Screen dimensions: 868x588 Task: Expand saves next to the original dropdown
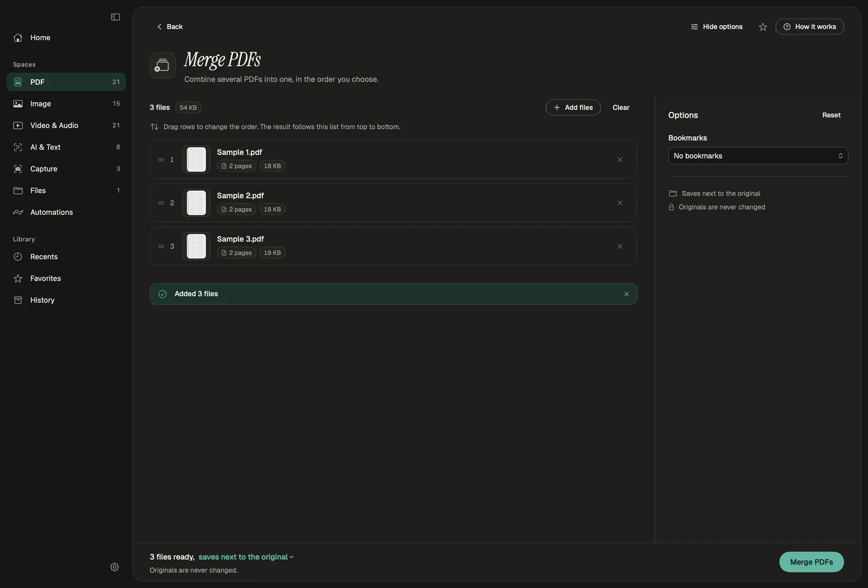[246, 557]
